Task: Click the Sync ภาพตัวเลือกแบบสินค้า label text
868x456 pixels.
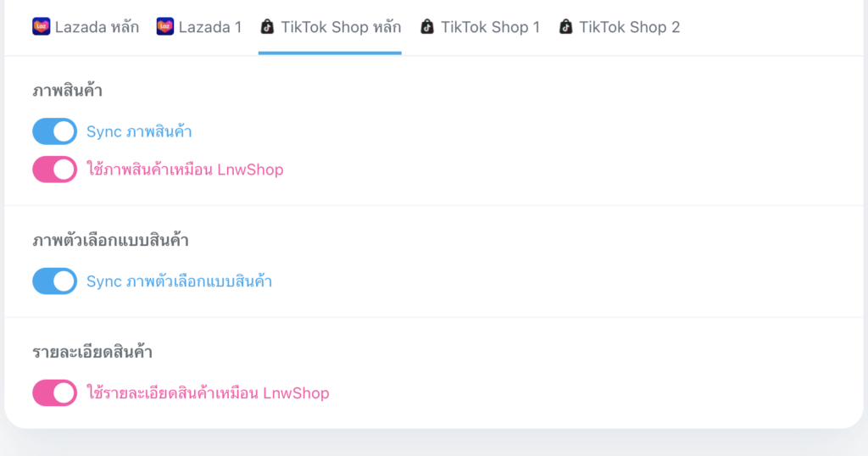Action: [x=179, y=281]
